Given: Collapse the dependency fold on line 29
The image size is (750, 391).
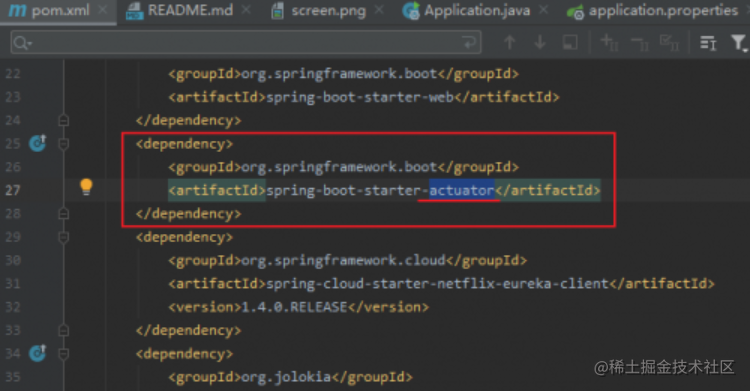Looking at the screenshot, I should pos(64,237).
